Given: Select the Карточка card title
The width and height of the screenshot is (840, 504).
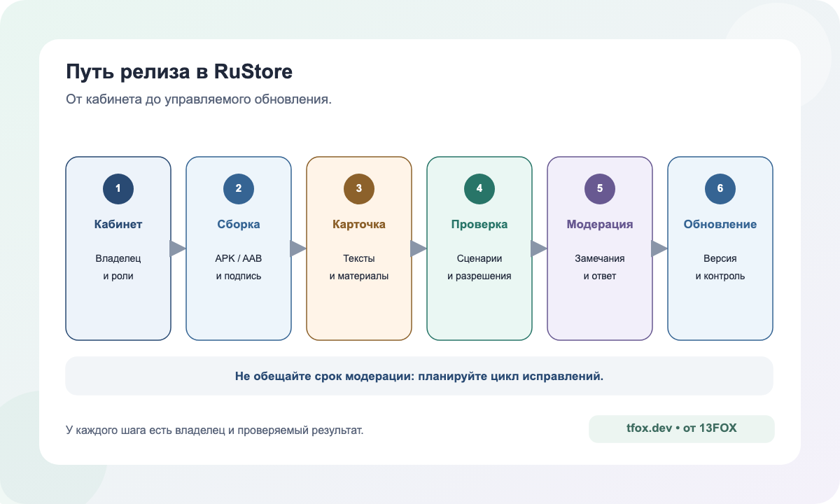Looking at the screenshot, I should (359, 225).
